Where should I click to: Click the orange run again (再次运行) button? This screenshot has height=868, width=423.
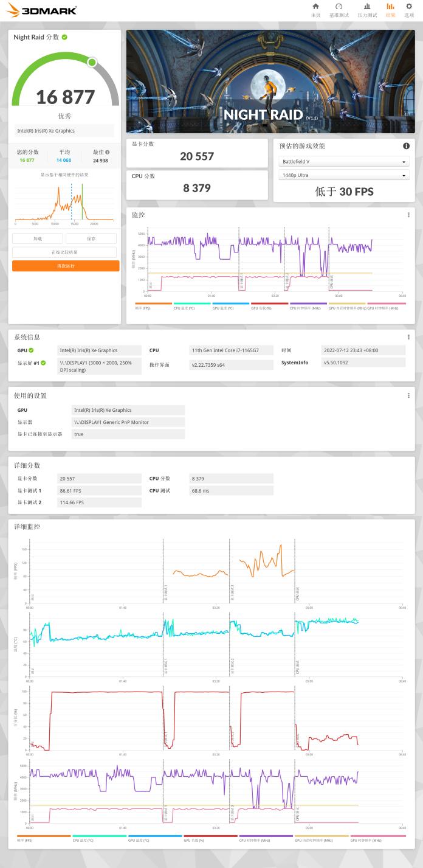pos(66,266)
